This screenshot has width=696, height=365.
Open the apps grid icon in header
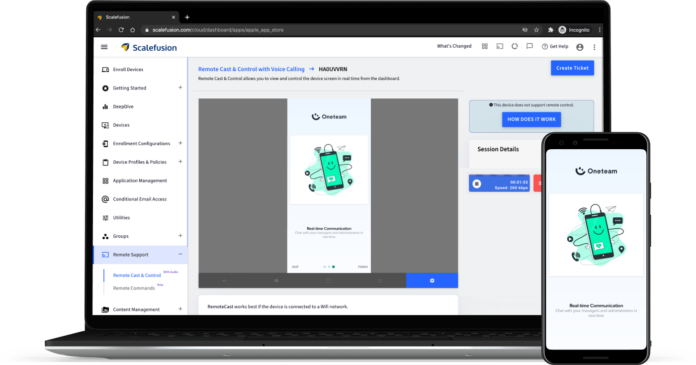[485, 46]
